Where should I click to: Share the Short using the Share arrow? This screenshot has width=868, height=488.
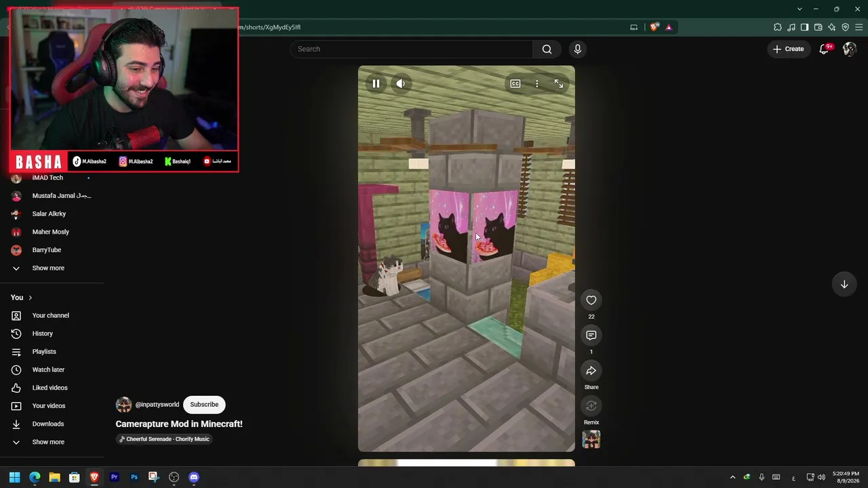591,371
